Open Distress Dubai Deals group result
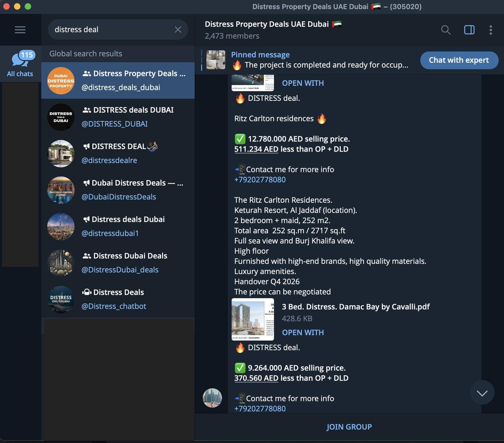 [x=118, y=263]
